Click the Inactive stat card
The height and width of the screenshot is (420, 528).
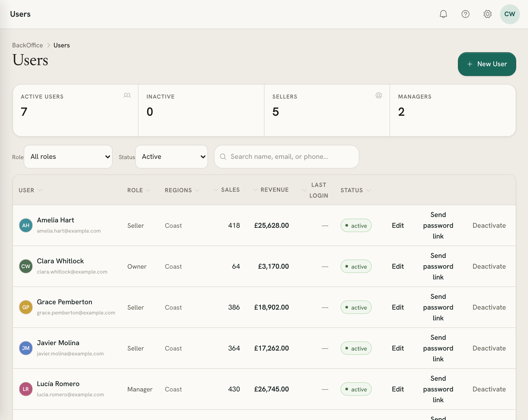pos(201,110)
